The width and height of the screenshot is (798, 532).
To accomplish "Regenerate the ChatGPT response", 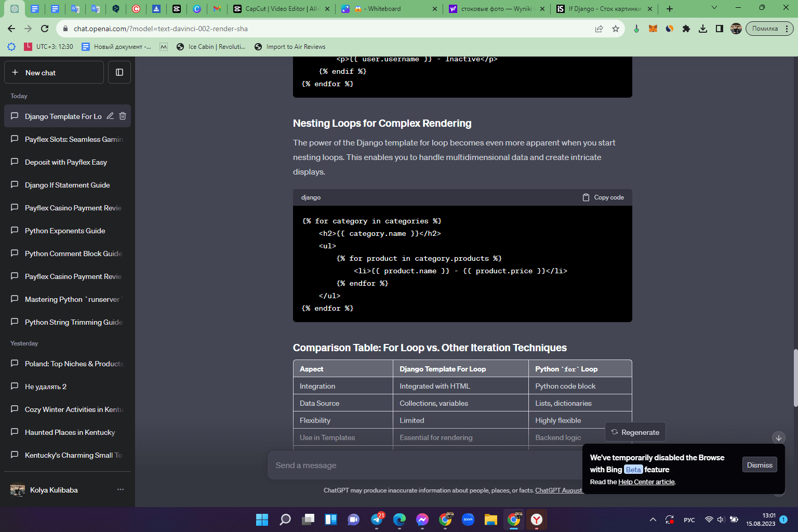I will (x=635, y=432).
